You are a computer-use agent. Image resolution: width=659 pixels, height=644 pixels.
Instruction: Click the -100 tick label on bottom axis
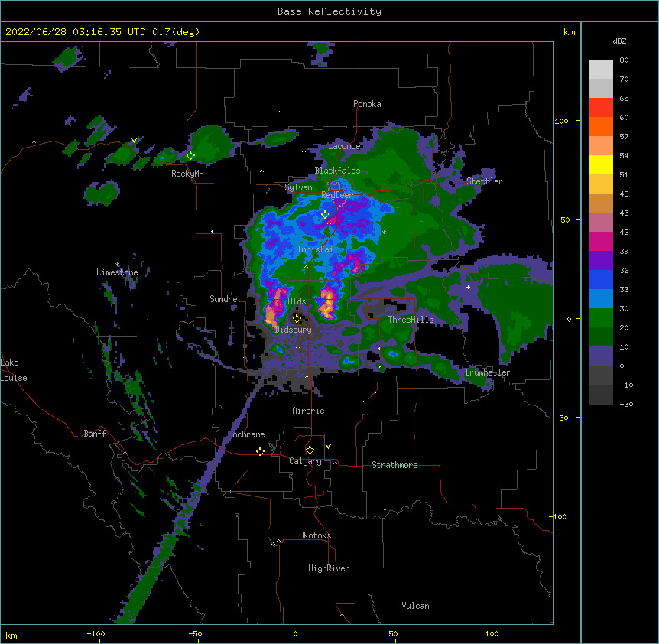tap(96, 633)
